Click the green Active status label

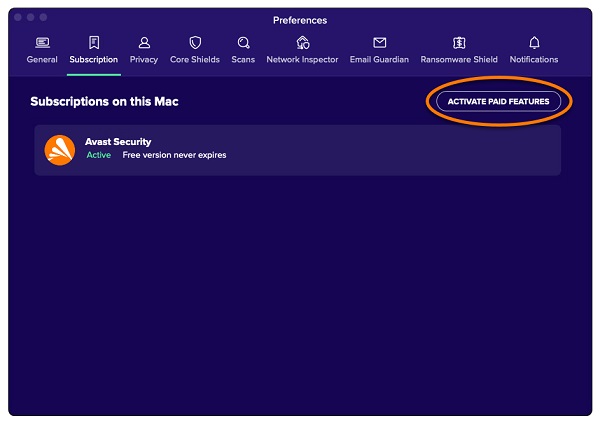[x=98, y=156]
